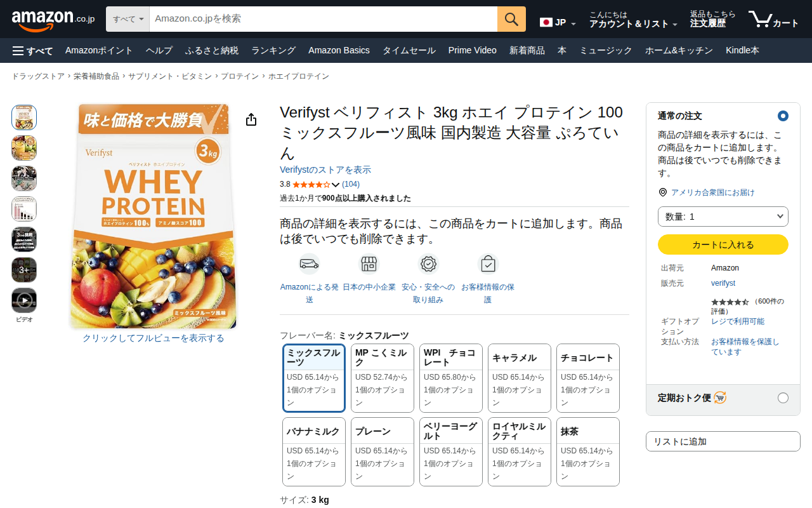
Task: Click ホエイプロテイン breadcrumb
Action: click(299, 76)
